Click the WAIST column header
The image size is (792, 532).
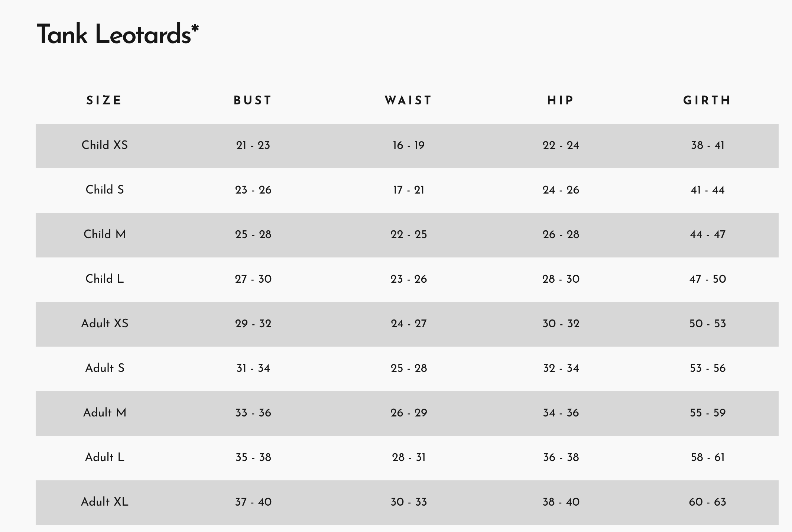409,101
